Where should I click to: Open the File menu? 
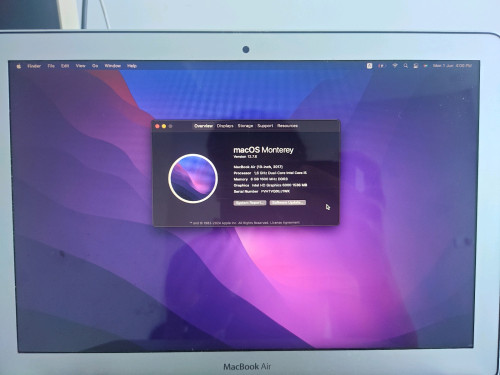51,66
